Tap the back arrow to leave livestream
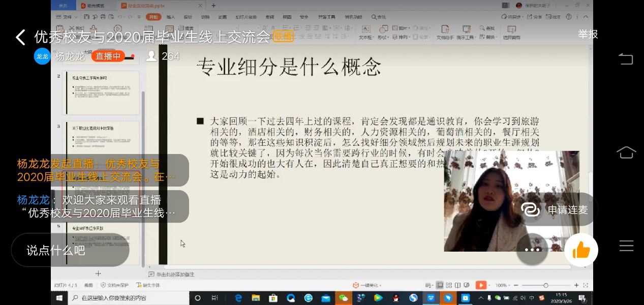644x305 pixels. [20, 37]
